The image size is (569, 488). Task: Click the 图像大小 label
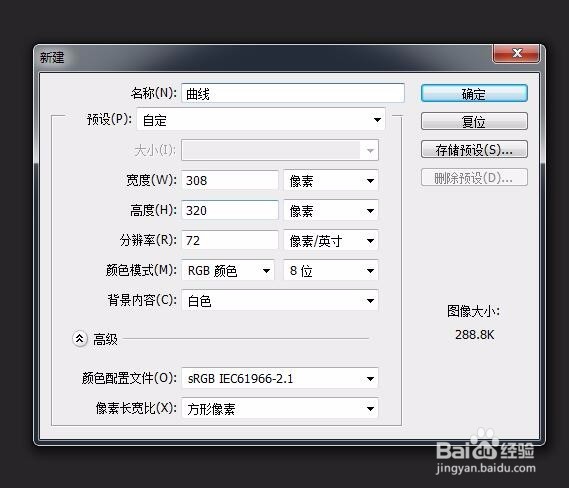coord(473,311)
